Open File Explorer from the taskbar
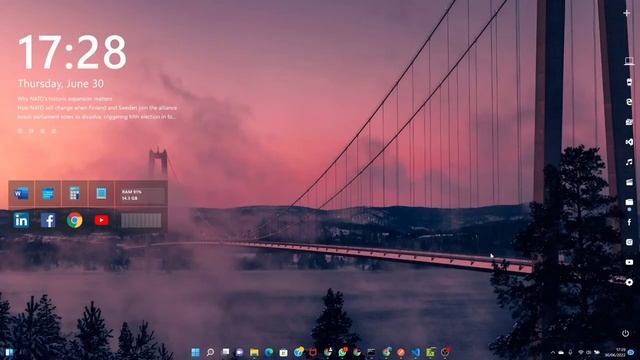This screenshot has width=640, height=360. point(254,352)
